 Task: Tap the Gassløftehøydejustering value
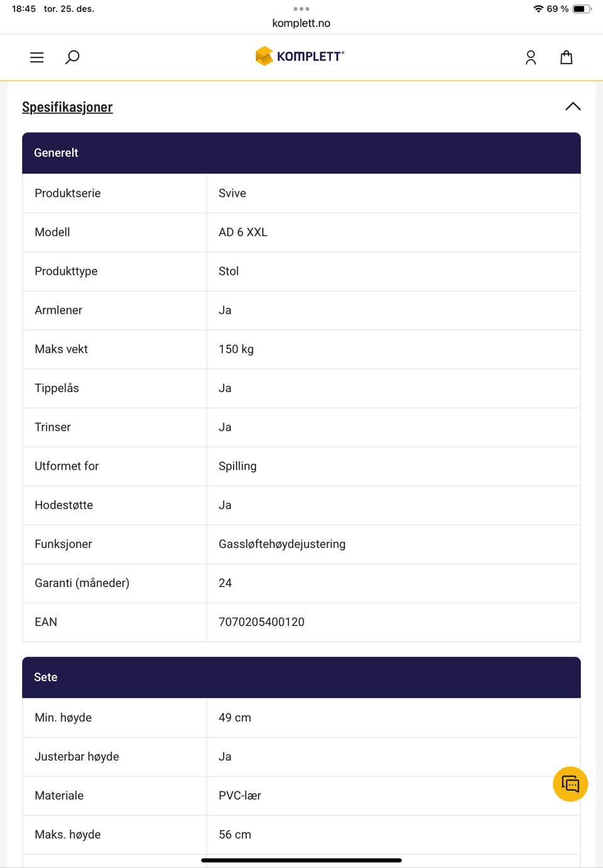pyautogui.click(x=282, y=544)
